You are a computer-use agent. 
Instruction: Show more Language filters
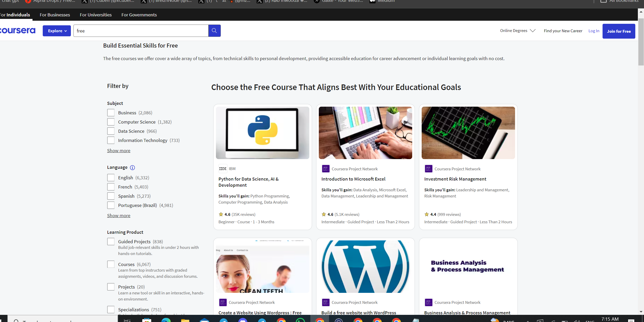click(119, 216)
